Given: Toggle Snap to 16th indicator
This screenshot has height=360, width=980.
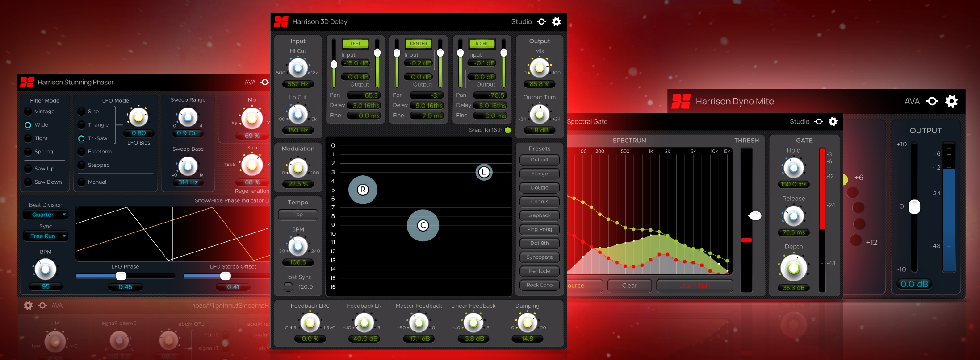Looking at the screenshot, I should tap(507, 130).
